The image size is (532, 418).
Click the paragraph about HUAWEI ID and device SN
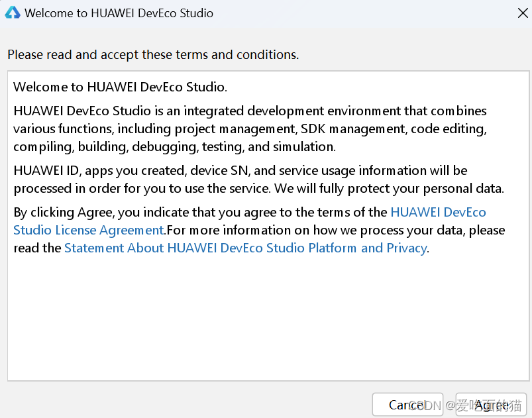259,180
